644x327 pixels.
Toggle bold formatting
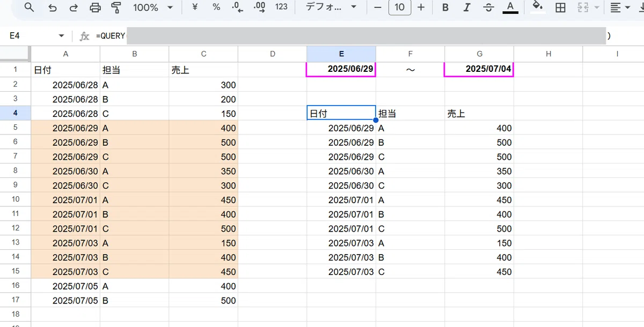point(445,8)
